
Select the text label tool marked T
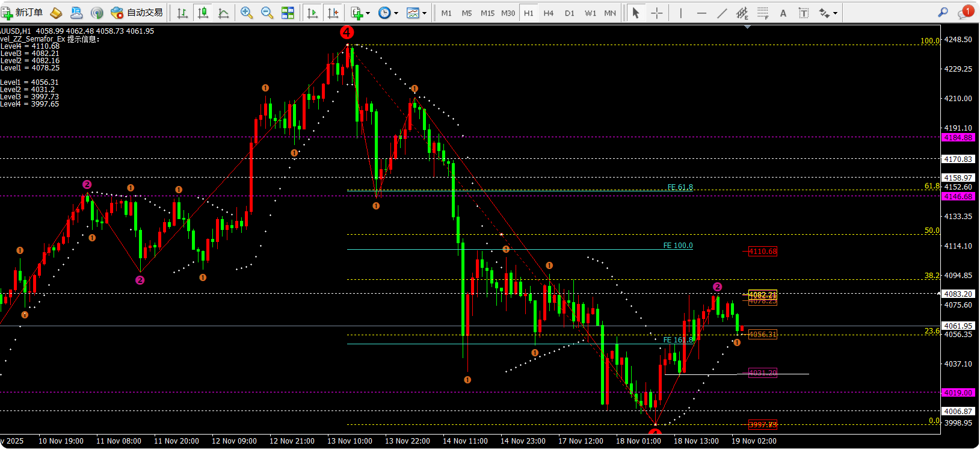pyautogui.click(x=803, y=13)
